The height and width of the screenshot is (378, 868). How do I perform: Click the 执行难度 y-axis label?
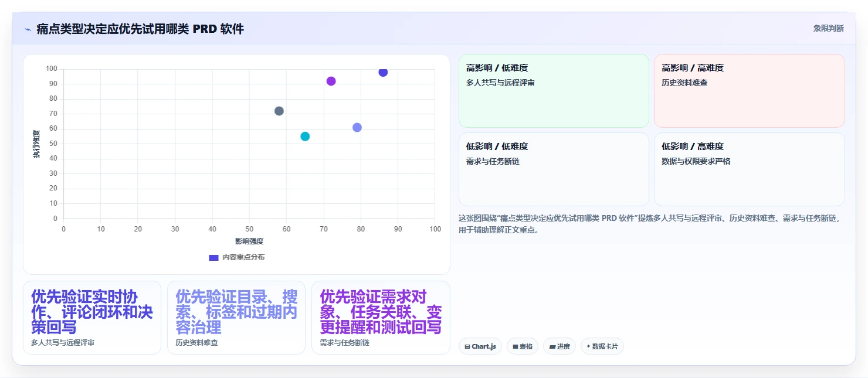click(x=36, y=144)
